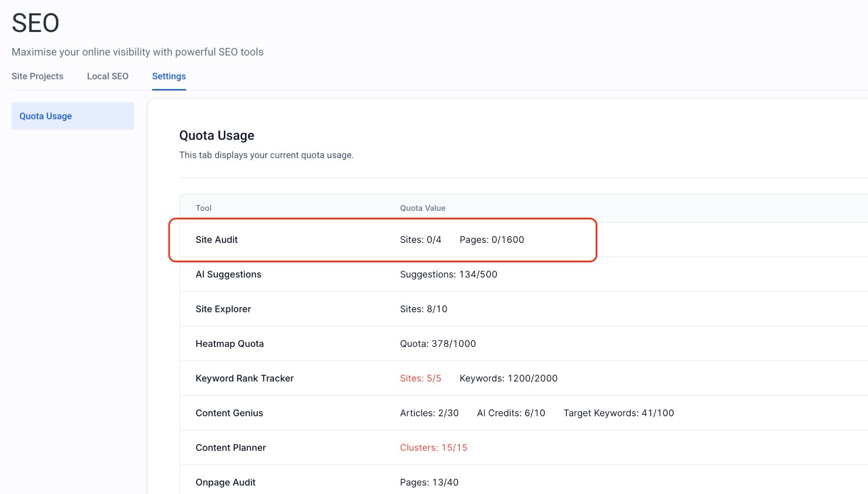Select the Settings tab

tap(169, 76)
